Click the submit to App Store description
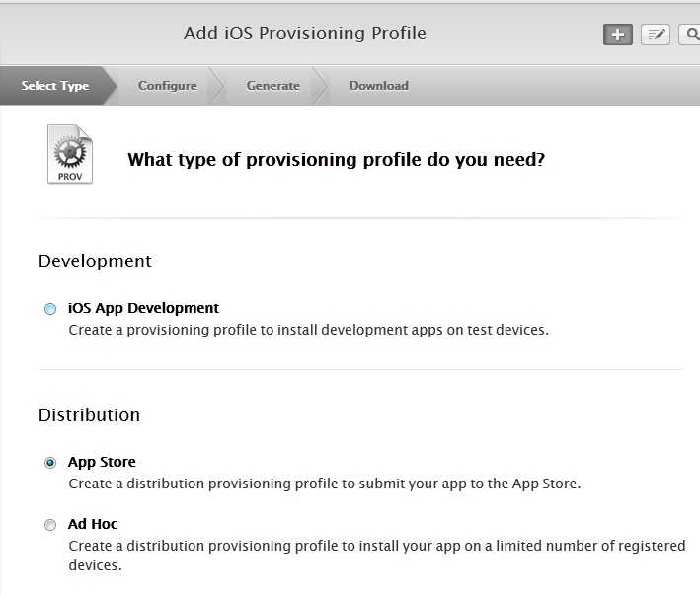Viewport: 700px width, 596px height. coord(324,484)
